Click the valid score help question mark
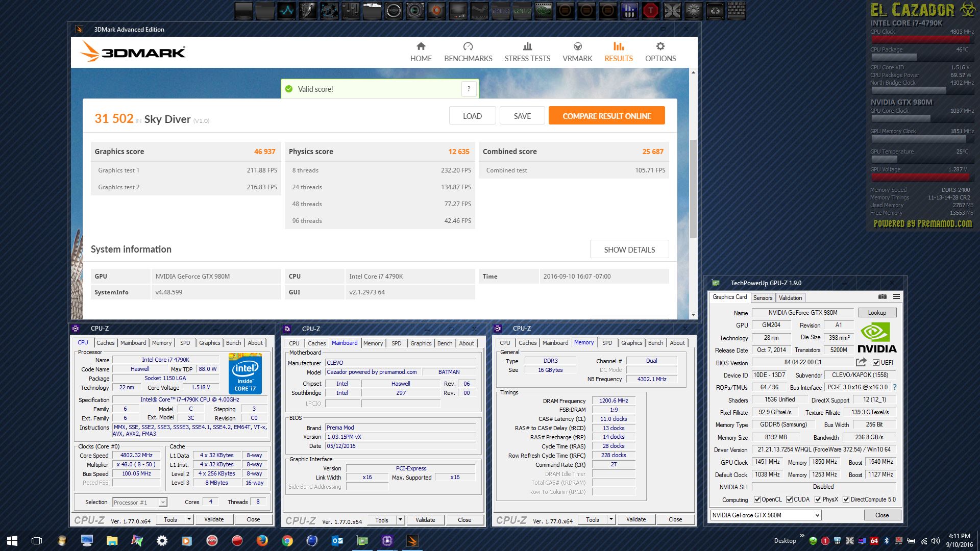 click(469, 89)
